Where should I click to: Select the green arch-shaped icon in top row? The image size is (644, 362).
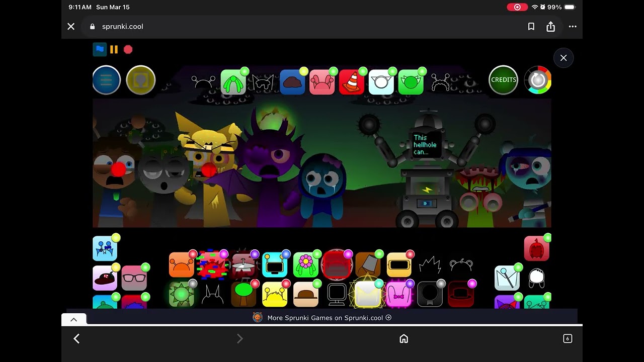(x=233, y=82)
